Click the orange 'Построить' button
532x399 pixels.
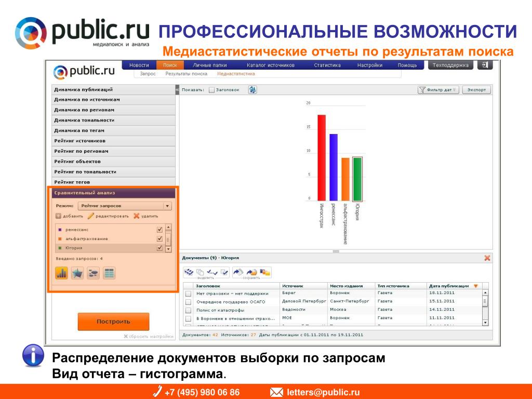coord(113,321)
